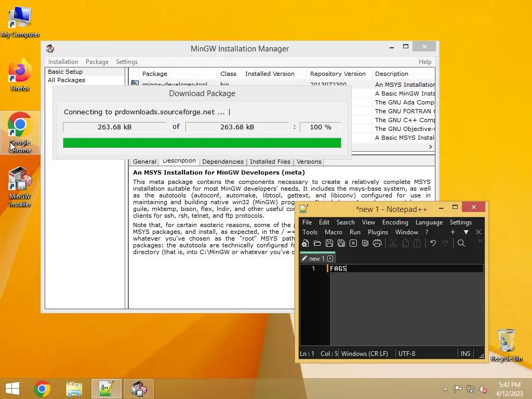Switch to MinGW installer via taskbar button
This screenshot has height=399, width=532.
(138, 389)
